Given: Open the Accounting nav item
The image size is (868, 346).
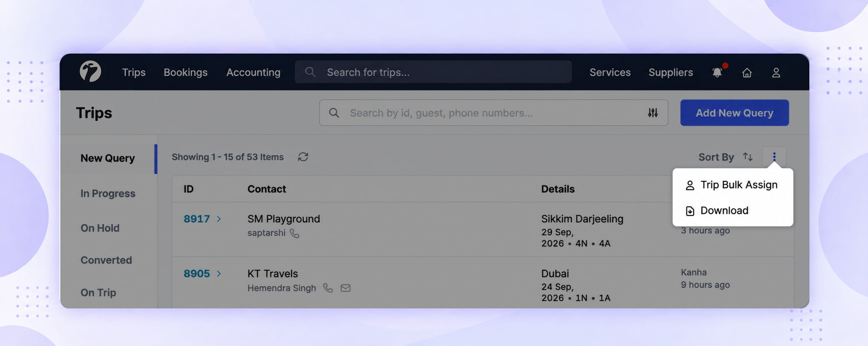Looking at the screenshot, I should 253,72.
